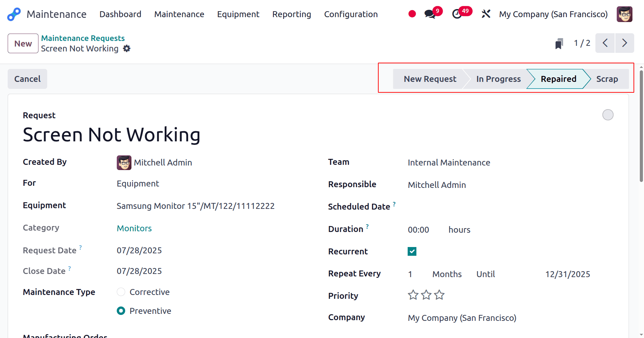Click the Duration help question mark
Image resolution: width=644 pixels, height=338 pixels.
pyautogui.click(x=367, y=226)
